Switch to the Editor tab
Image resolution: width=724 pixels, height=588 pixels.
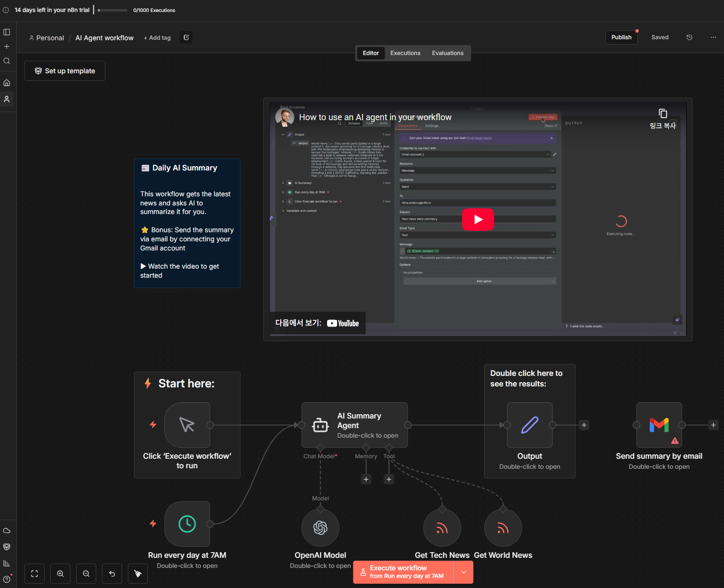(371, 53)
